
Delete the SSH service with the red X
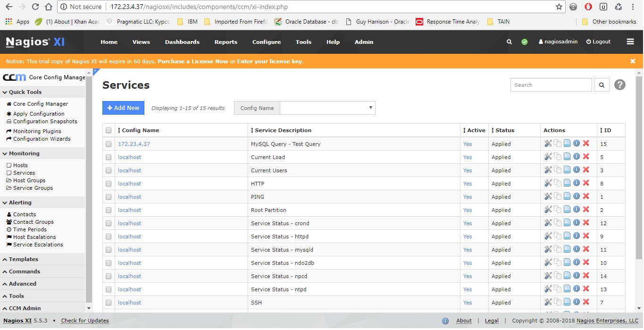click(x=586, y=302)
